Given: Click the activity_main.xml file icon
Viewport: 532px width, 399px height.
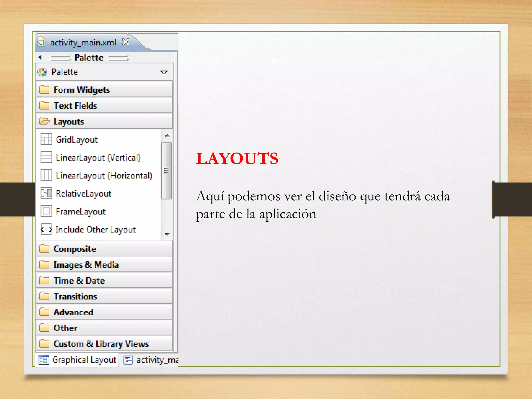Looking at the screenshot, I should click(x=41, y=42).
